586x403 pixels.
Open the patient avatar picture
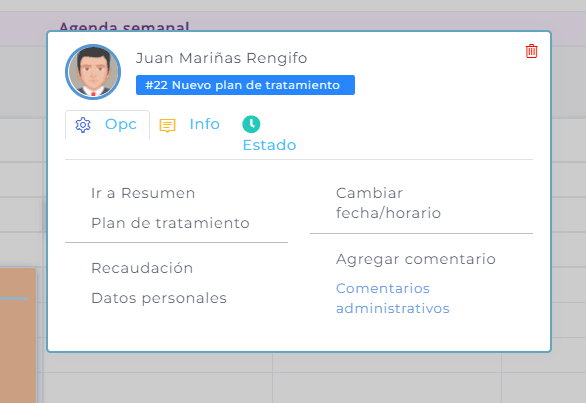tap(93, 72)
